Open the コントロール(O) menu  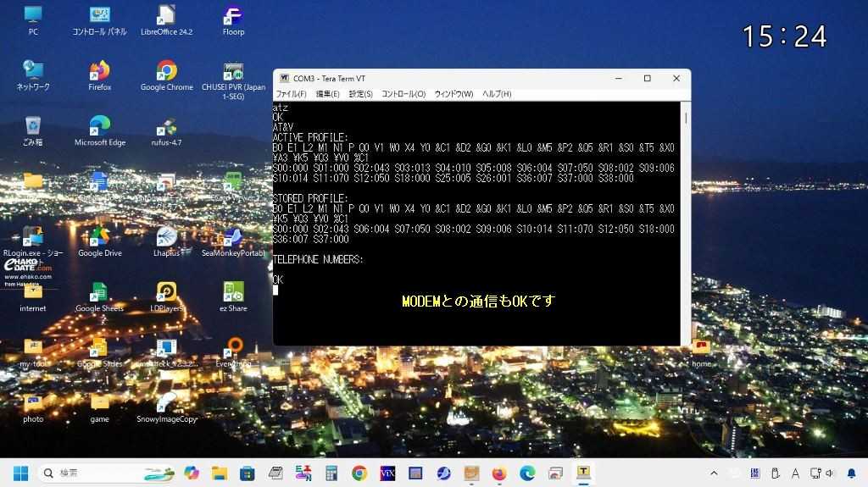tap(403, 94)
